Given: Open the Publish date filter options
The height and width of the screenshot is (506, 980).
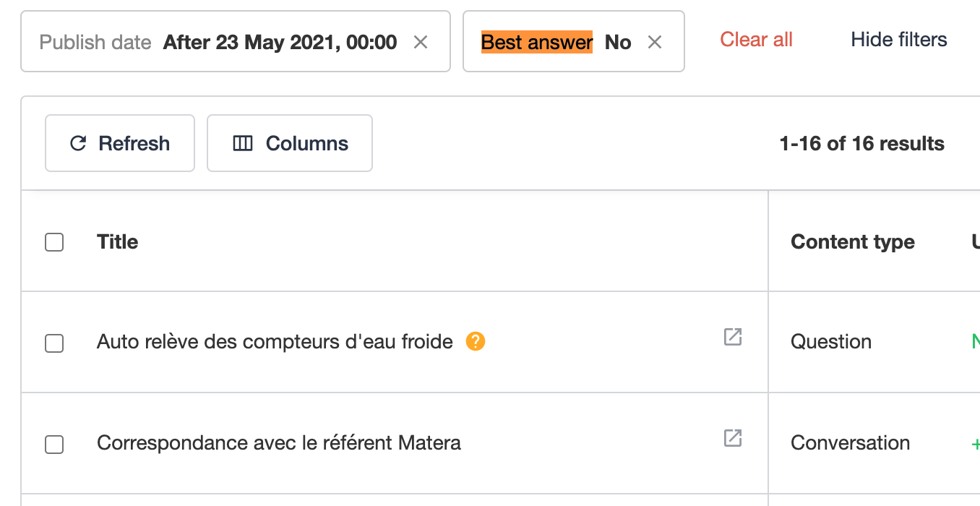Looking at the screenshot, I should [x=218, y=43].
